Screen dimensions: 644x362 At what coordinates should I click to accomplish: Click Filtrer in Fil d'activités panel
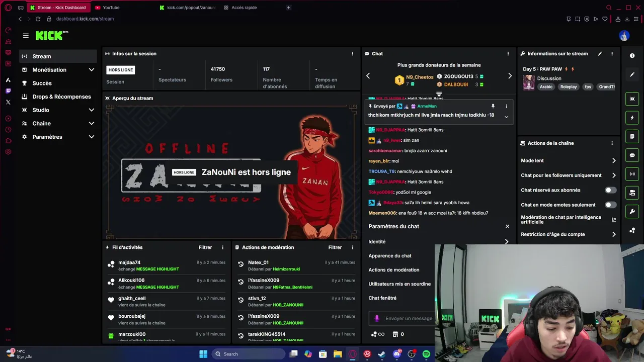pyautogui.click(x=205, y=247)
